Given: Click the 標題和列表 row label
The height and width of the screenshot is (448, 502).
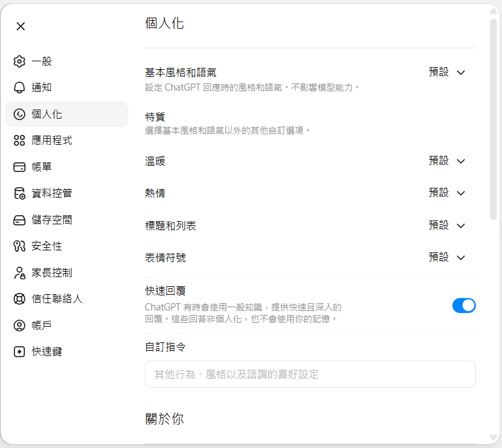Looking at the screenshot, I should pos(170,226).
